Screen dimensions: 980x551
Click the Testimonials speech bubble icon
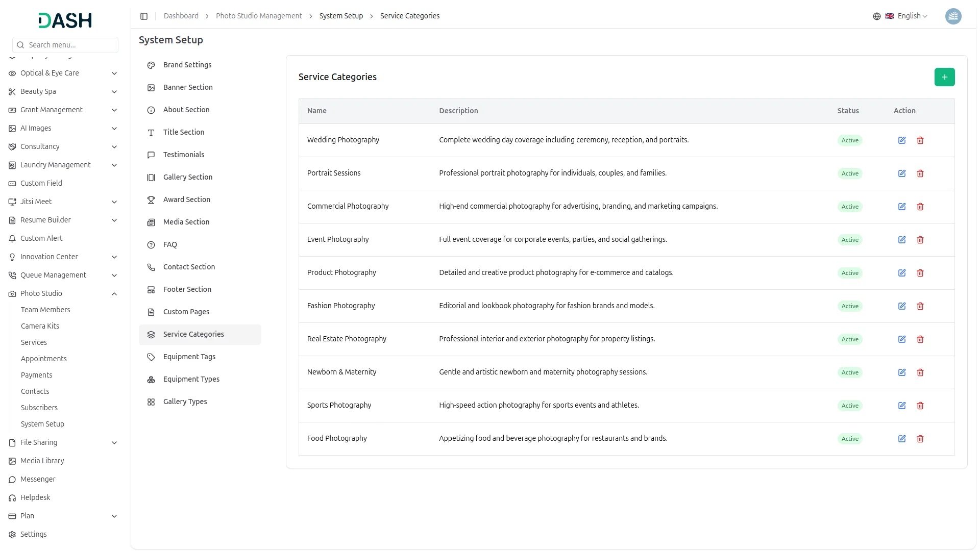[x=150, y=155]
